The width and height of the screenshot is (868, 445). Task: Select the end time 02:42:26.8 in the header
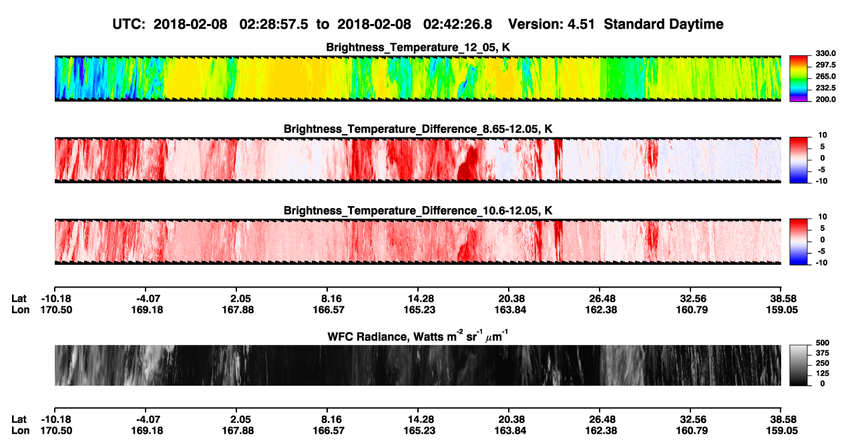pyautogui.click(x=458, y=24)
